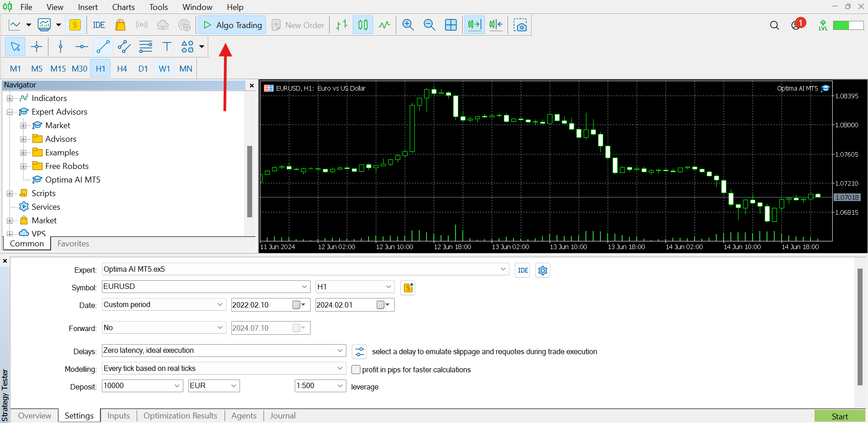Select the crosshair tool
Screen dimensions: 868x423
(x=37, y=47)
